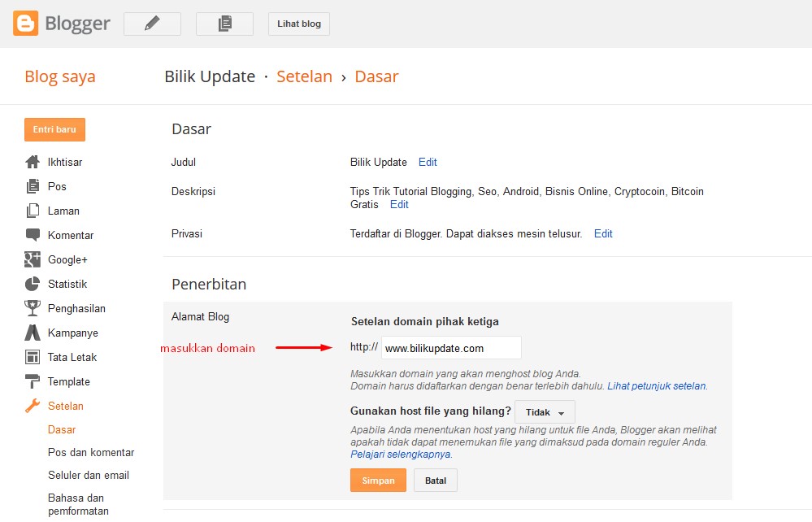Viewport: 812px width, 522px height.
Task: Click the Template paint roller icon
Action: [x=33, y=381]
